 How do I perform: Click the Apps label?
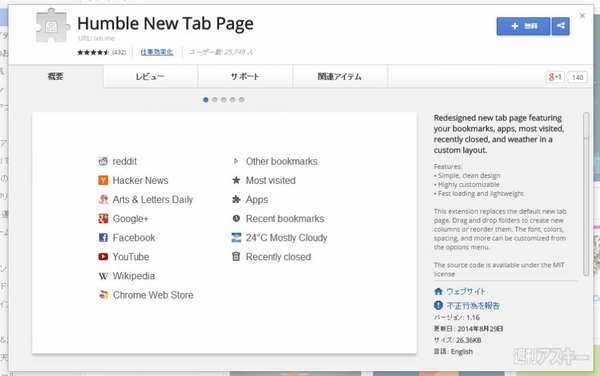point(257,200)
